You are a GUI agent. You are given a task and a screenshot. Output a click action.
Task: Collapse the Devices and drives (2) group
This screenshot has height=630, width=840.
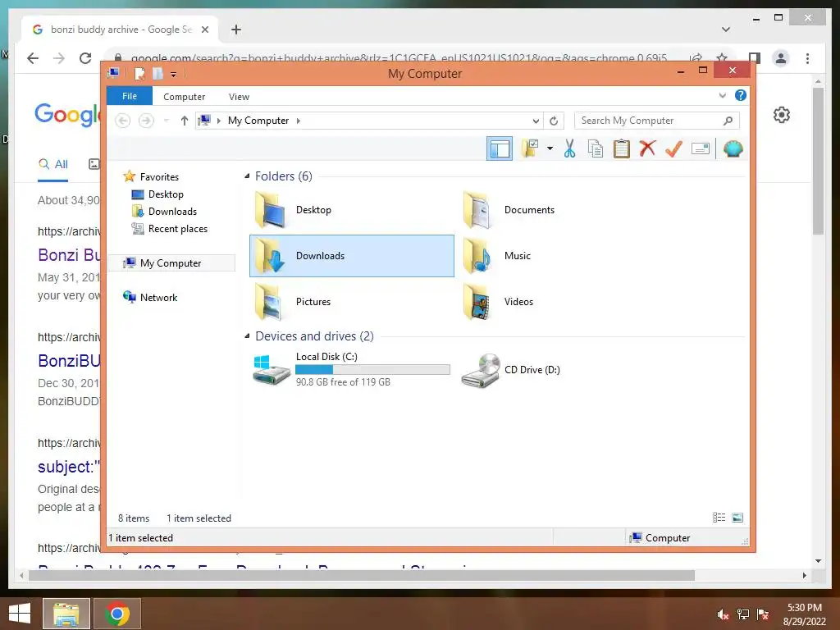pos(247,336)
